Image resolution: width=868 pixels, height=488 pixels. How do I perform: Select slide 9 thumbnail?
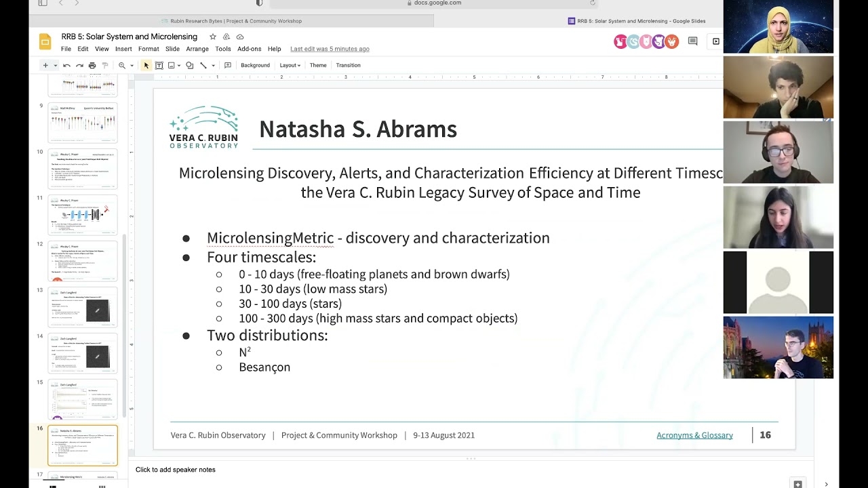point(82,123)
